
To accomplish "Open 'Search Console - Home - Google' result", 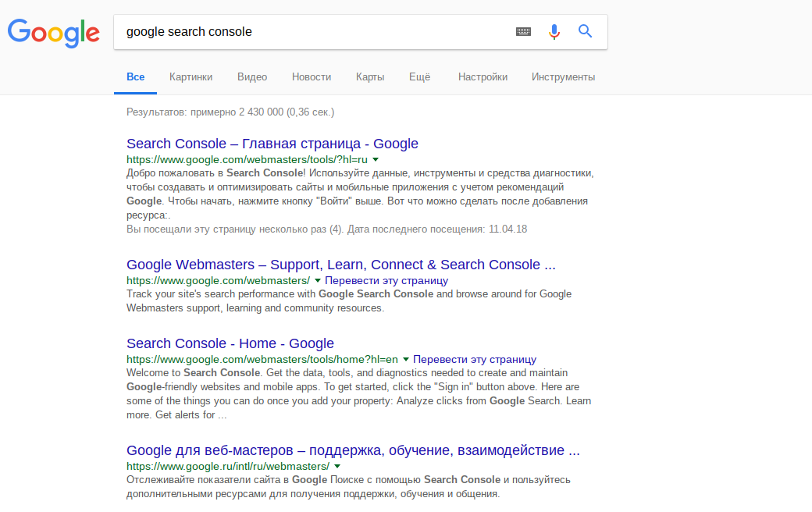I will click(230, 343).
